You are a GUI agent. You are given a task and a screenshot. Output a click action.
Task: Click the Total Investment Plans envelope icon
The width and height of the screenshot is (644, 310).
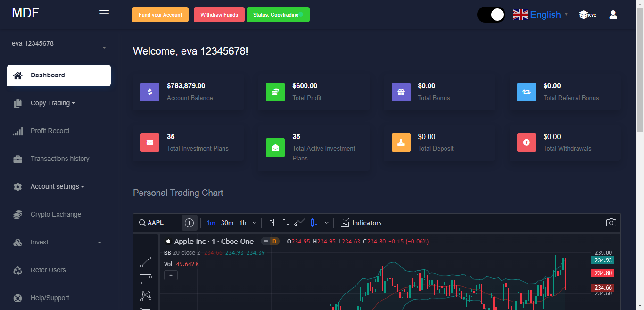pos(150,142)
